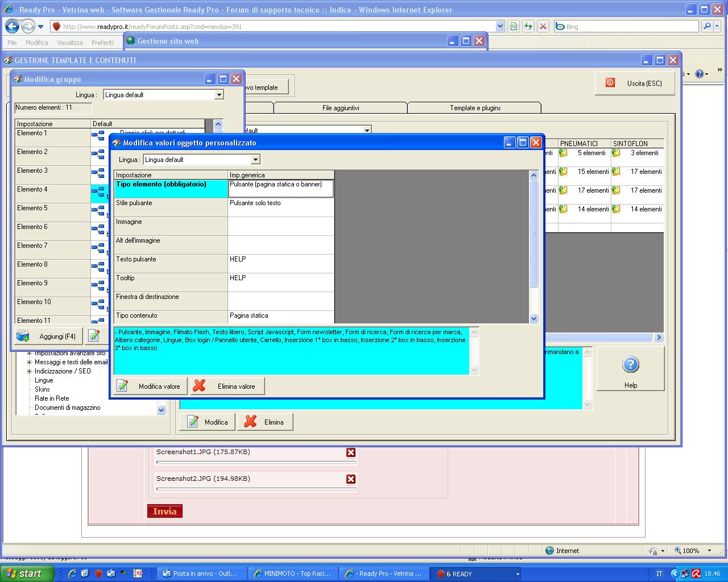This screenshot has height=582, width=728.
Task: Select Elemento 10 in the group list
Action: pyautogui.click(x=53, y=306)
